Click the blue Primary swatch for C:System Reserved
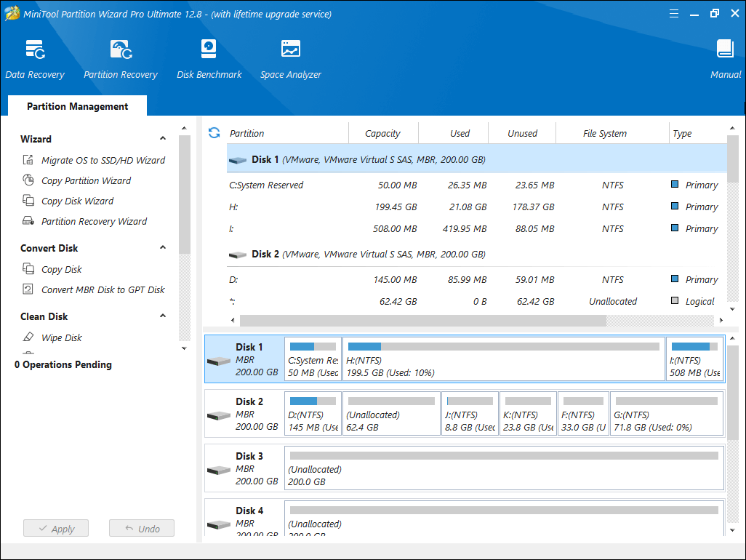The image size is (746, 560). [x=675, y=184]
